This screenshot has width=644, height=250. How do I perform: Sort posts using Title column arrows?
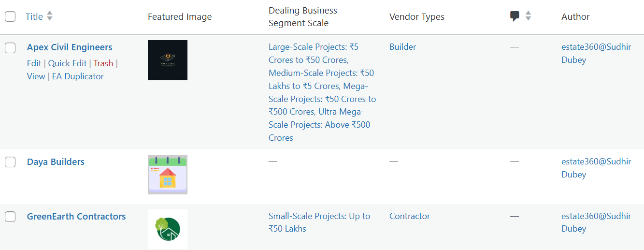tap(49, 16)
